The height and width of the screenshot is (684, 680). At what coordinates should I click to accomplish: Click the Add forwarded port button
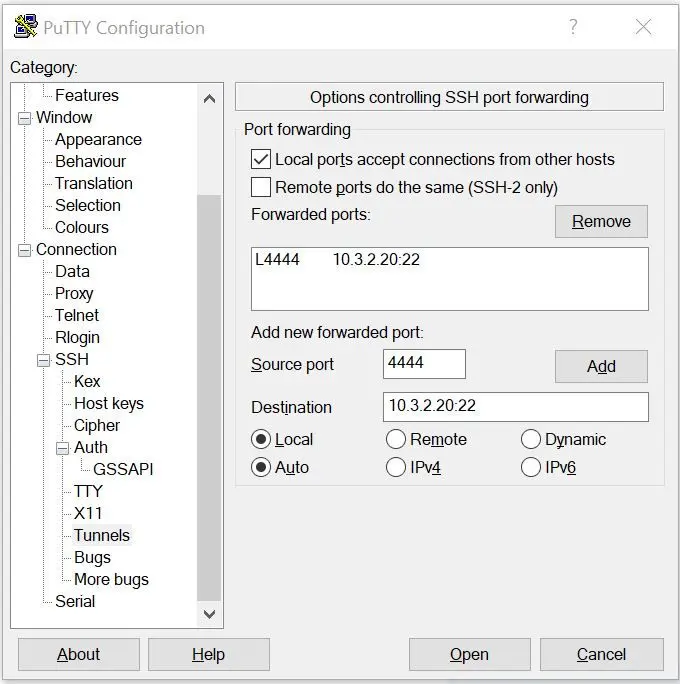click(601, 366)
